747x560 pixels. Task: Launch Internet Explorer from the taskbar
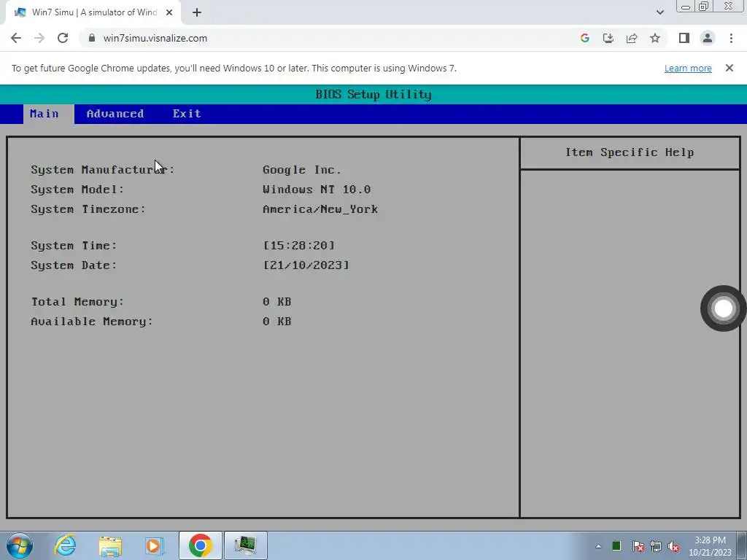tap(65, 545)
